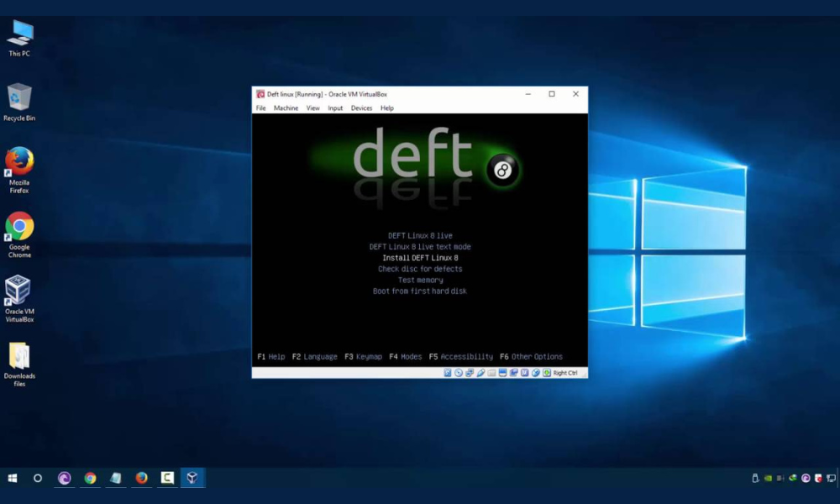This screenshot has width=840, height=504.
Task: Click the optical disc status icon
Action: (459, 373)
